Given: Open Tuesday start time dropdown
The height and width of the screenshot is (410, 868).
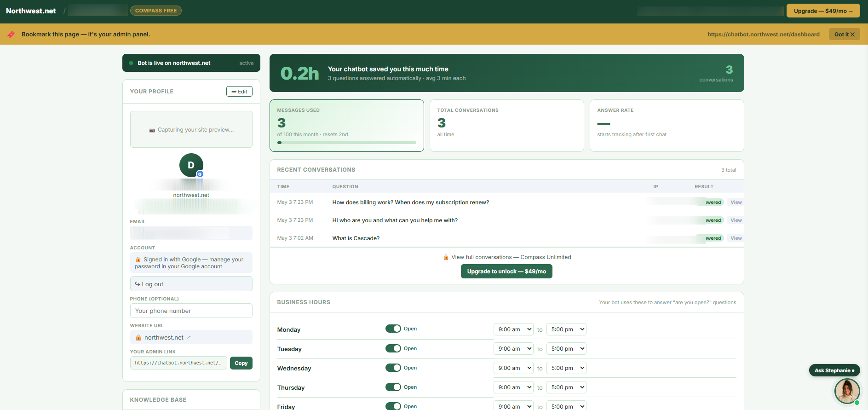Looking at the screenshot, I should [x=513, y=348].
